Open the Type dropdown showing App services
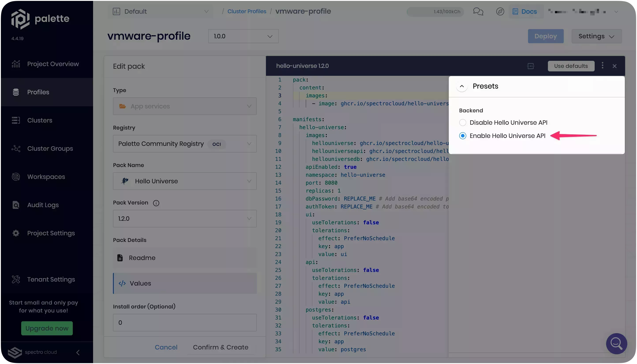Viewport: 637px width, 364px height. coord(185,106)
